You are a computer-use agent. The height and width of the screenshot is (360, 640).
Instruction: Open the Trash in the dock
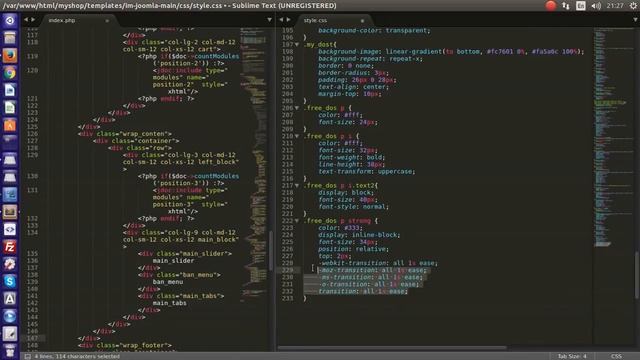coord(9,351)
